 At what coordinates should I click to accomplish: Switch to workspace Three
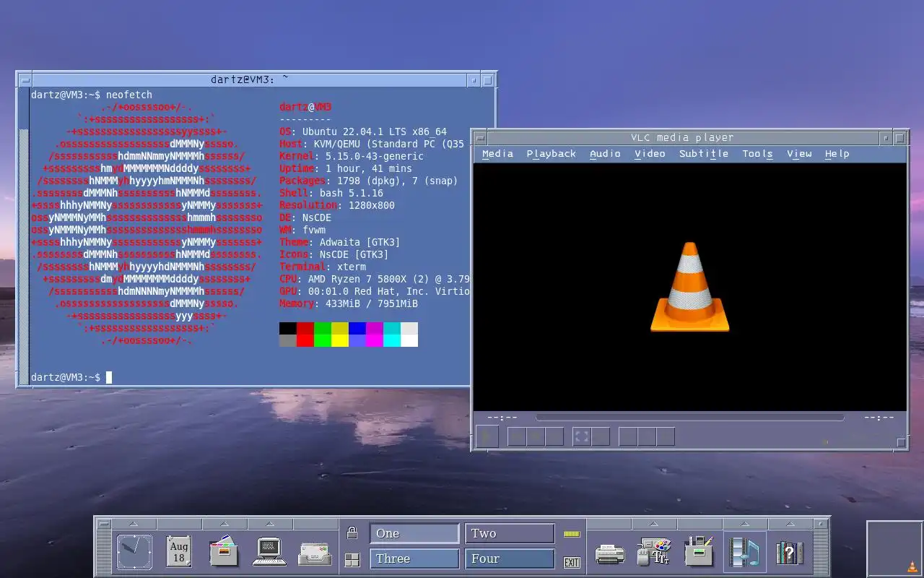click(x=414, y=558)
